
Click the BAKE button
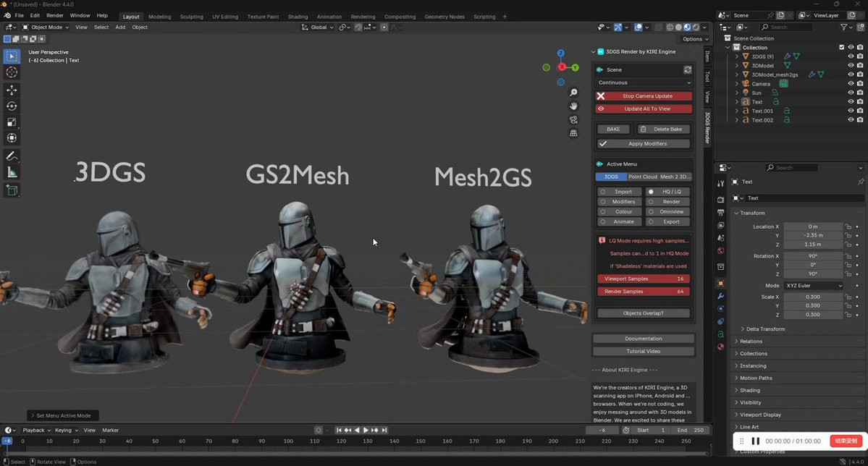click(613, 129)
